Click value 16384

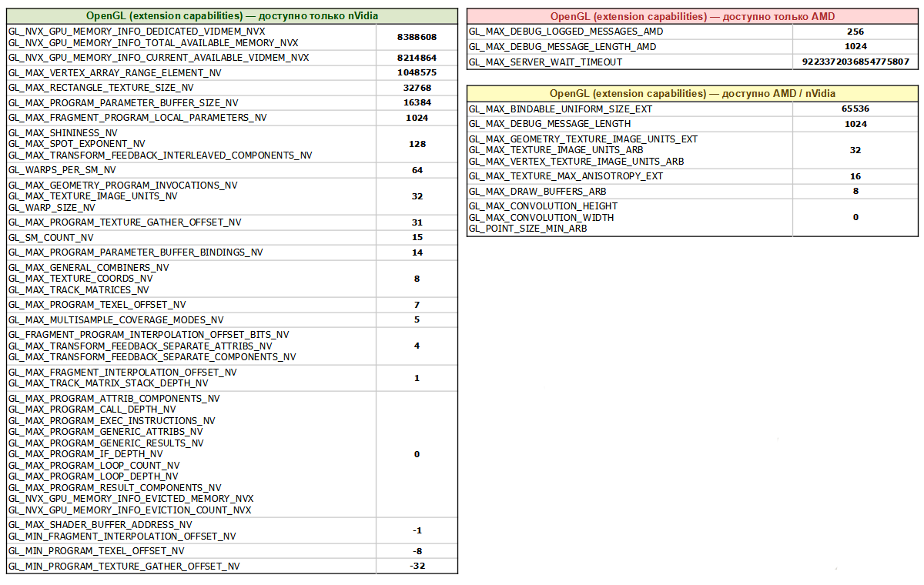[x=417, y=102]
